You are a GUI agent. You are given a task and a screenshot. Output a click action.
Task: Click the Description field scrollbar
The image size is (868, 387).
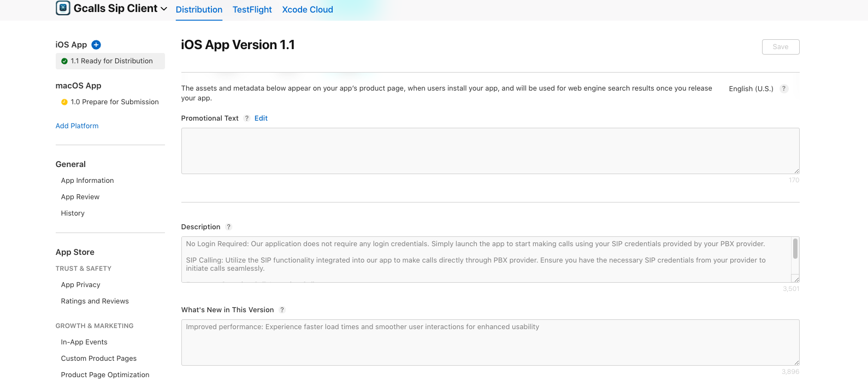795,249
